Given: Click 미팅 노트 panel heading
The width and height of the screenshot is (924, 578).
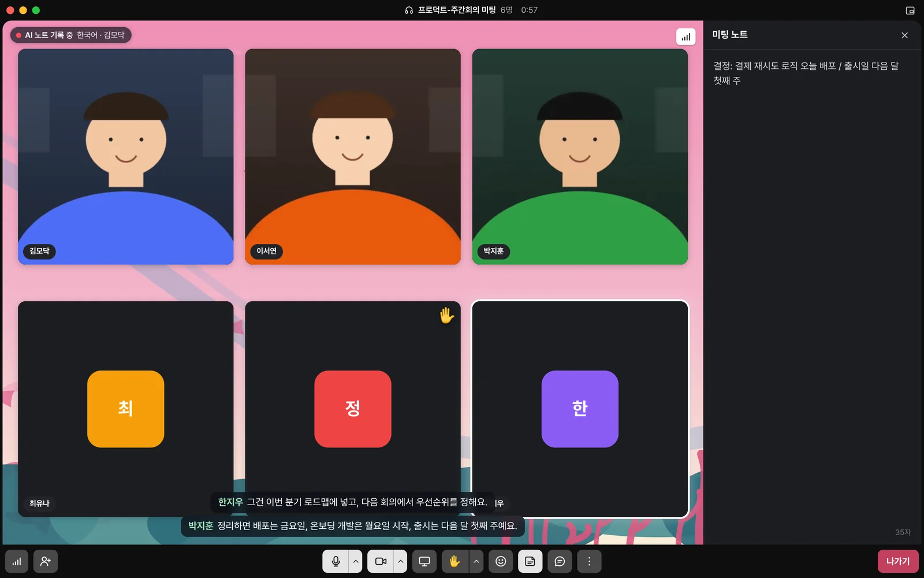Looking at the screenshot, I should click(730, 35).
